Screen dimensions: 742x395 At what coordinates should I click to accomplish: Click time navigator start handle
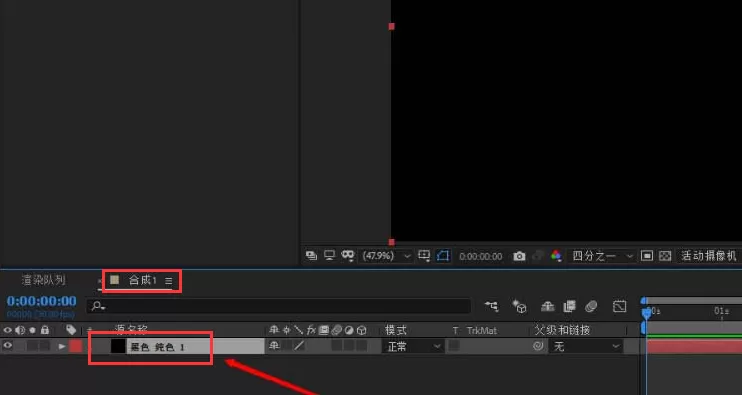(644, 300)
